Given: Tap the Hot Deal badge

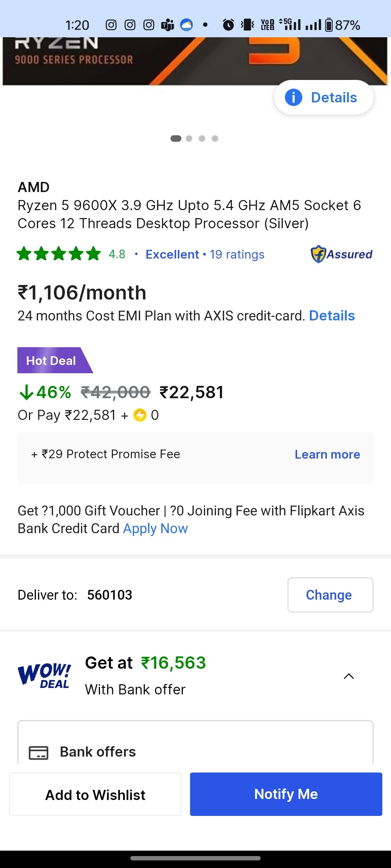Looking at the screenshot, I should [x=51, y=361].
